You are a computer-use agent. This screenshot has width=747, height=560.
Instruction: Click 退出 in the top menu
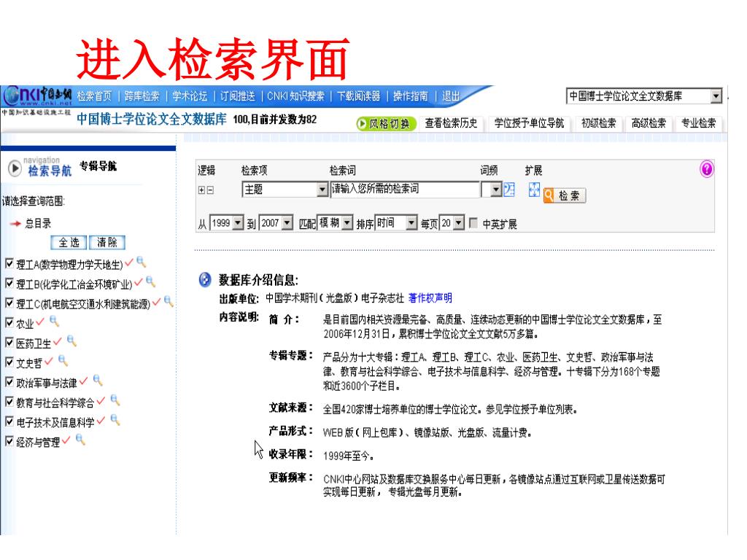click(451, 96)
